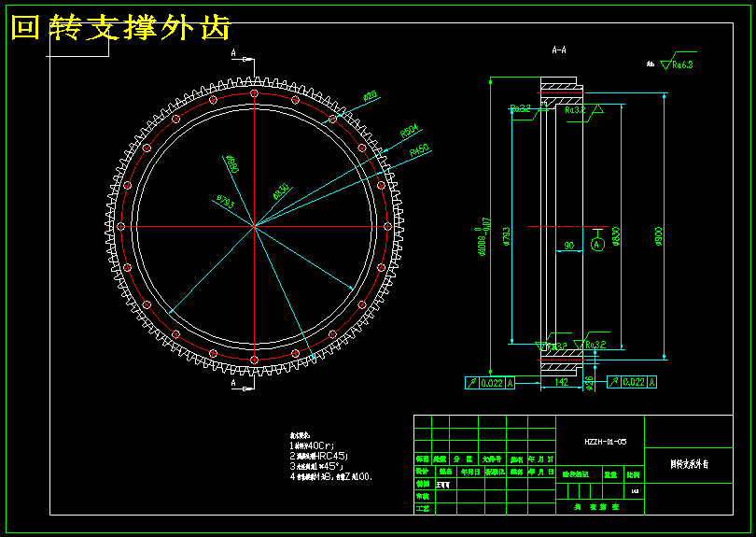Screen dimensions: 756x537
Task: Click the ø980 diameter label in the gear view
Action: coord(231,164)
